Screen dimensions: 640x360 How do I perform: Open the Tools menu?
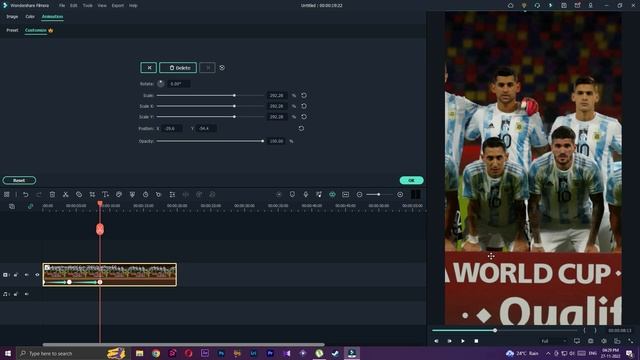coord(87,6)
